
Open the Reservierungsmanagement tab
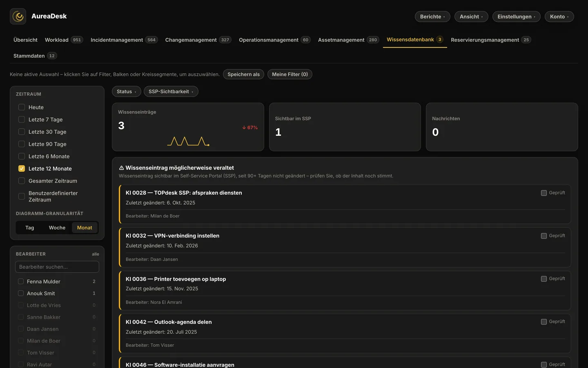coord(491,40)
